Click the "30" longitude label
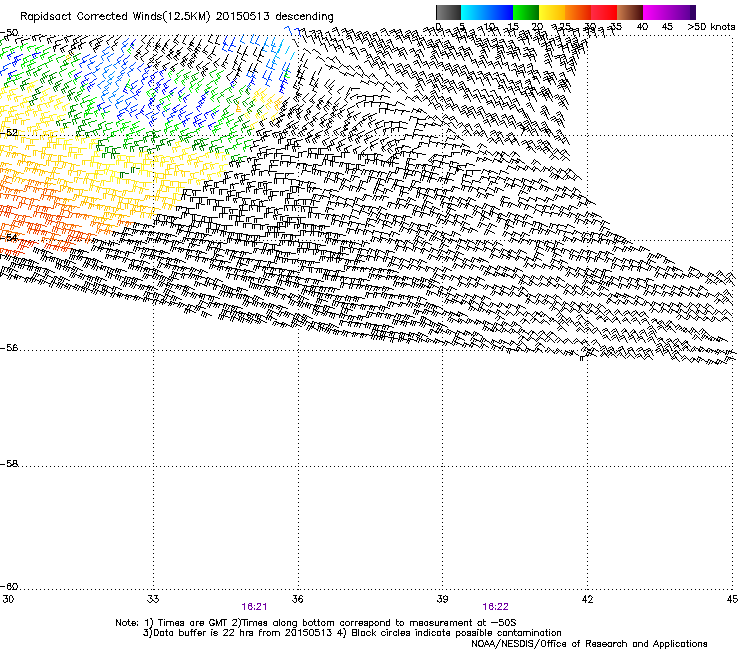740x650 pixels. 8,599
